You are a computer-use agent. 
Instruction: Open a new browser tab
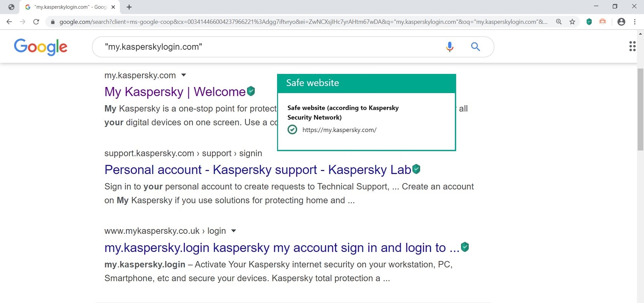tap(129, 7)
